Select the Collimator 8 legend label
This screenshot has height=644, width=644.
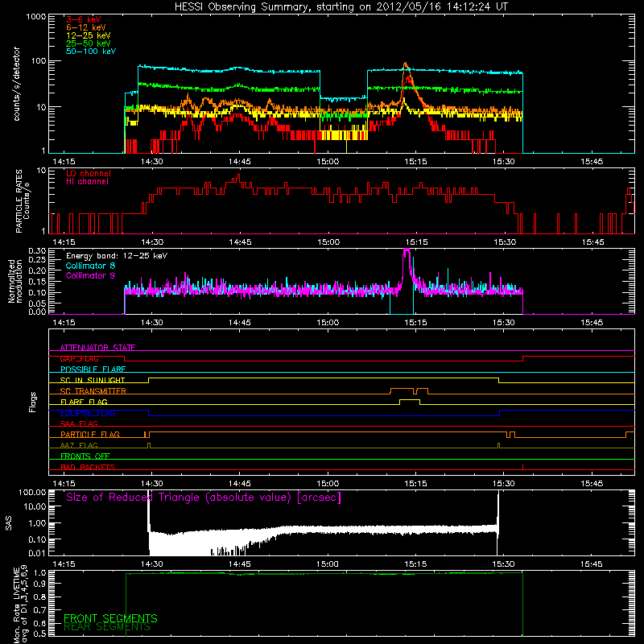point(90,266)
